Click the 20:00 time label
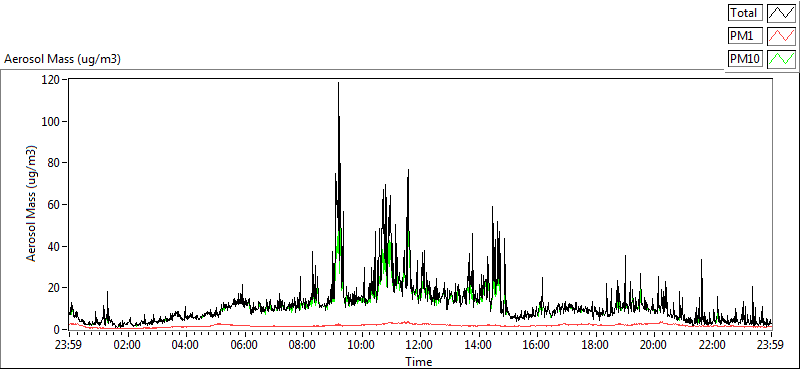 pos(654,344)
